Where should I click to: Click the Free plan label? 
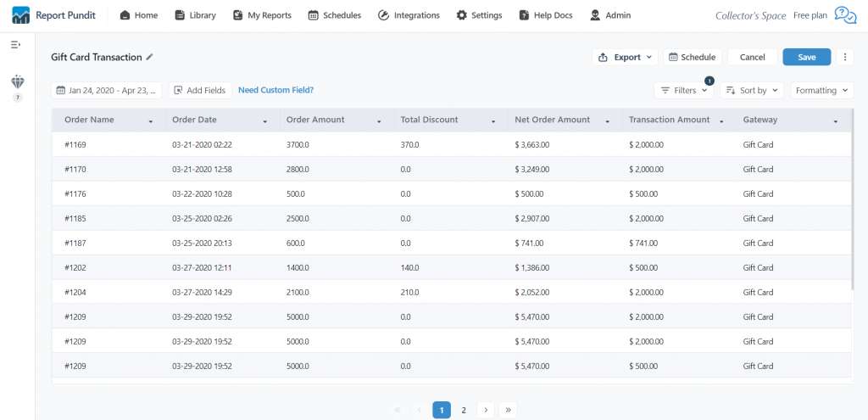coord(810,15)
